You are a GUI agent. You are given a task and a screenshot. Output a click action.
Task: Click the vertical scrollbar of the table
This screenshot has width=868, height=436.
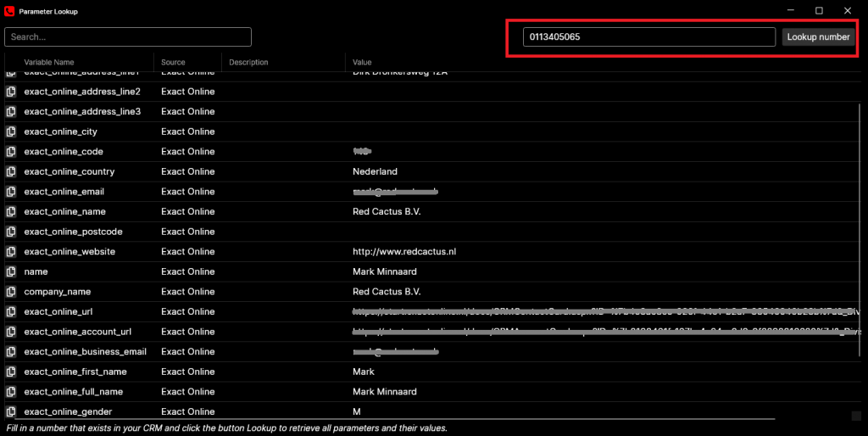point(860,230)
